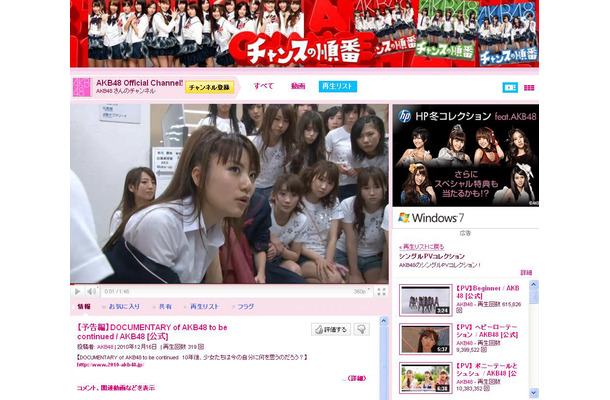Mute the video volume speaker icon
This screenshot has height=400, width=610.
click(91, 291)
